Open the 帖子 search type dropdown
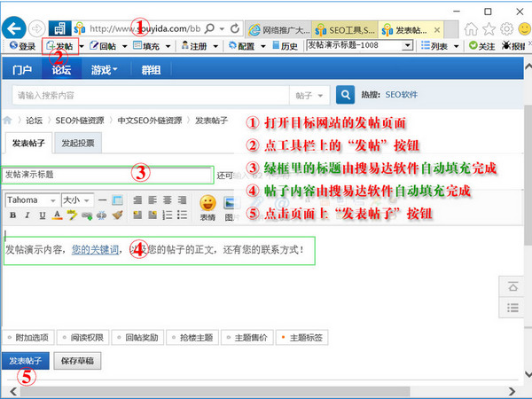The height and width of the screenshot is (399, 532). [309, 96]
